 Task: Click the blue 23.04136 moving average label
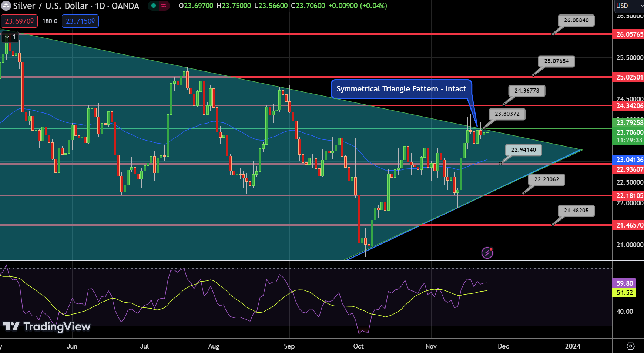628,160
